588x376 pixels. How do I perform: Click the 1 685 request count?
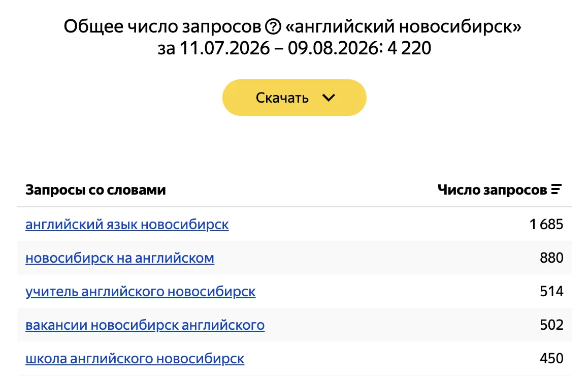pos(546,225)
